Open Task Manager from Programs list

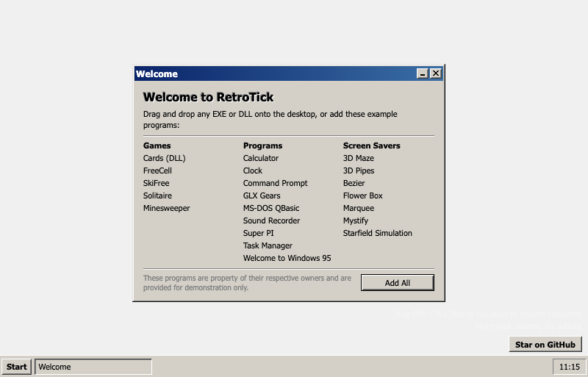tap(268, 245)
